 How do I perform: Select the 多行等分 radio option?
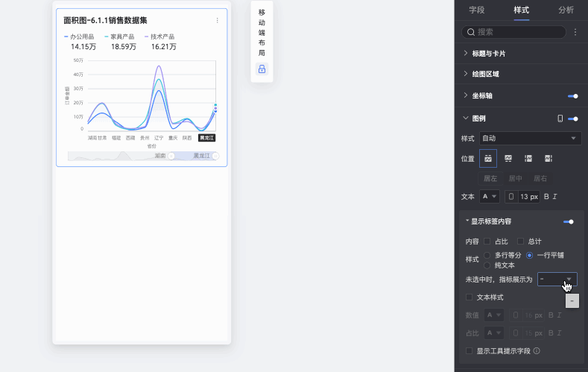tap(487, 256)
